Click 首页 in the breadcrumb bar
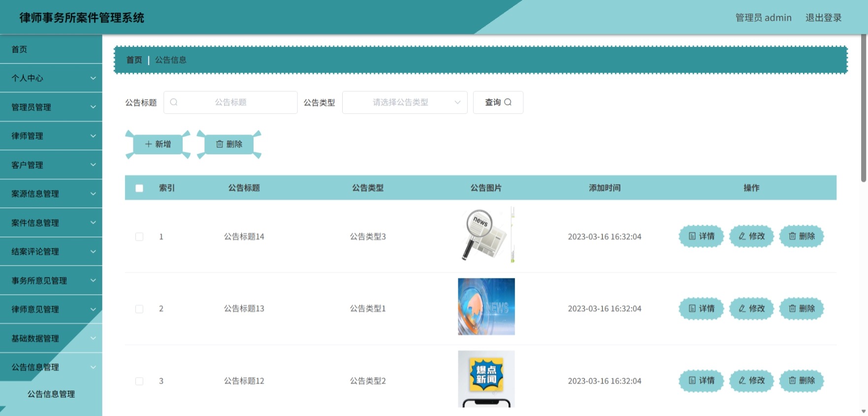 134,60
